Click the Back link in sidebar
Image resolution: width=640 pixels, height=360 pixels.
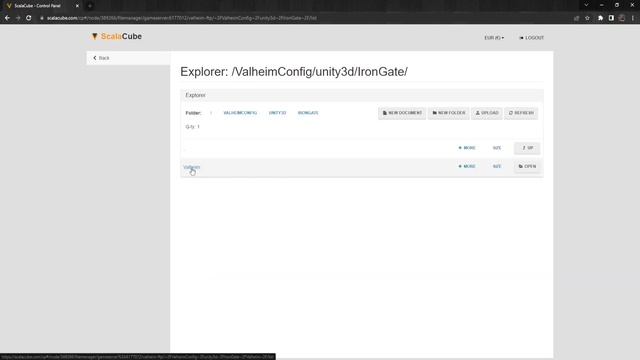pos(101,58)
